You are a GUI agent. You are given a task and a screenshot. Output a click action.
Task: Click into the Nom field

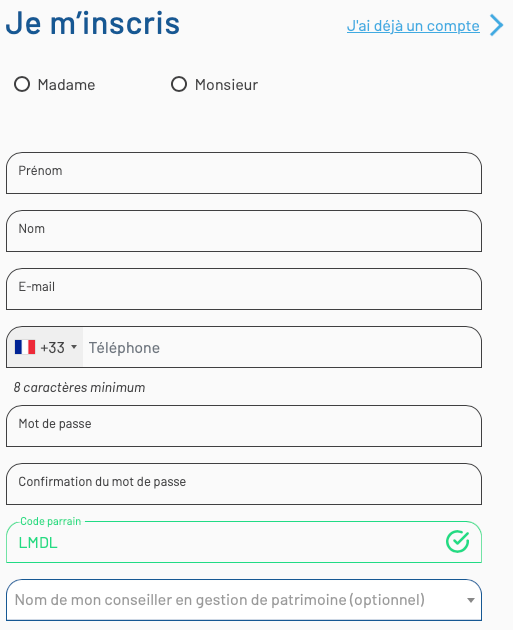244,231
